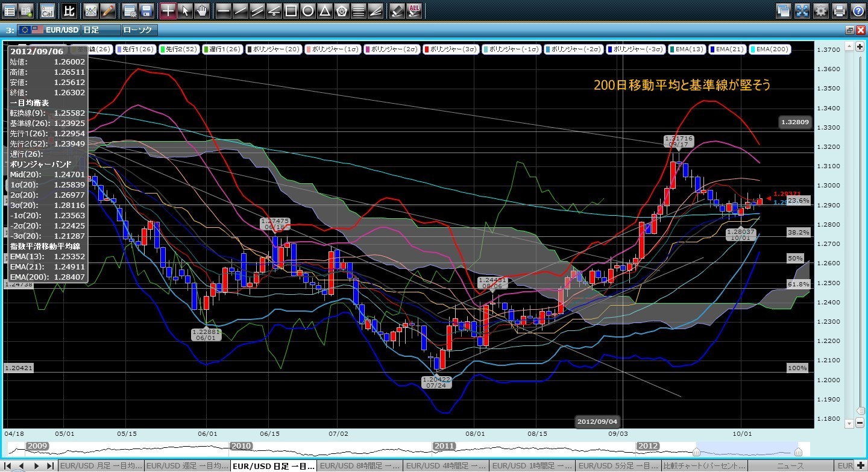Pick the rectangle drawing tool
This screenshot has width=868, height=472.
coord(291,10)
